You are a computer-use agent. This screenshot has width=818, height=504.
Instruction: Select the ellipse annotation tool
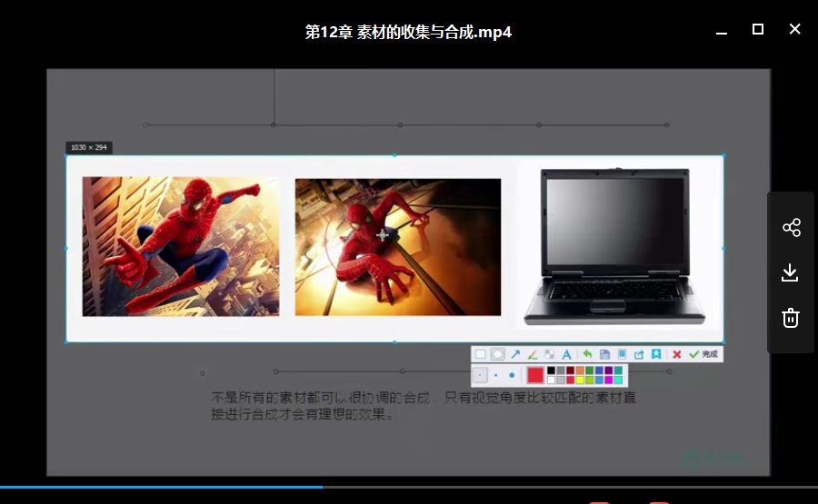click(498, 354)
